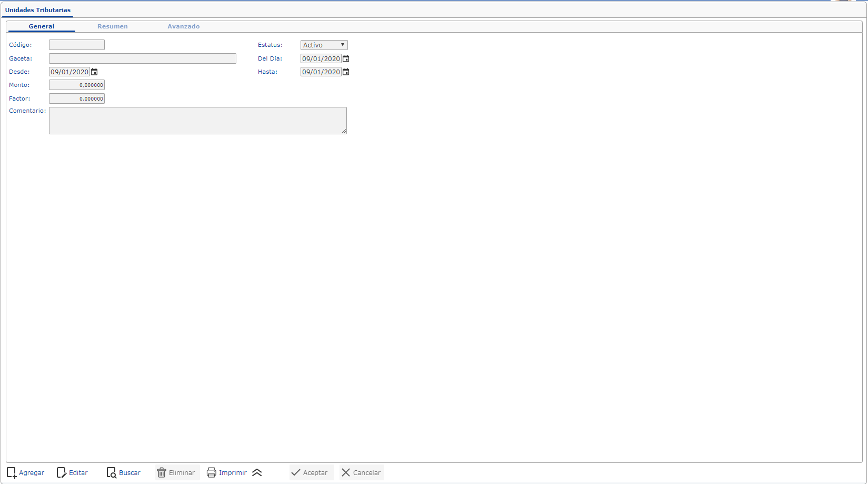Select the Unidades Tributarias window tab

pos(38,10)
